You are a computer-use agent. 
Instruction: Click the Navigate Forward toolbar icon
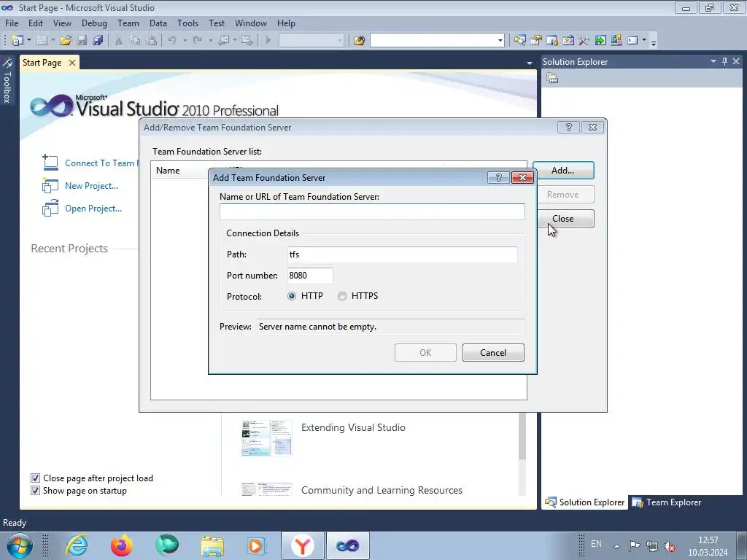coord(247,41)
